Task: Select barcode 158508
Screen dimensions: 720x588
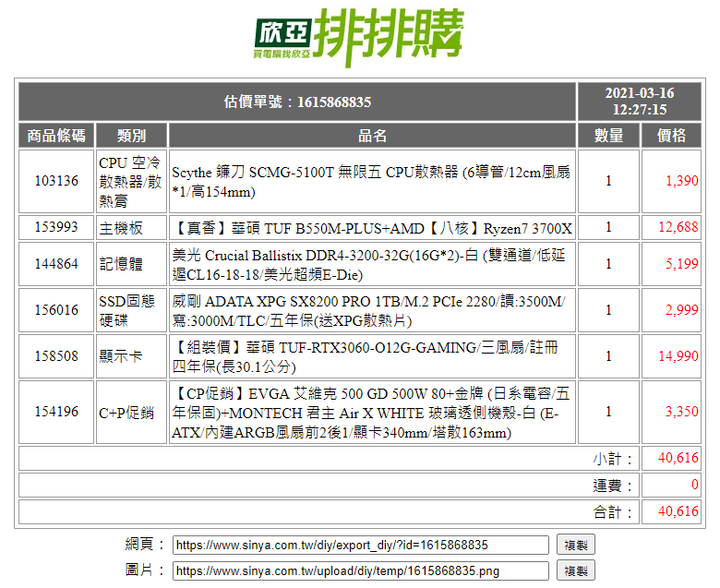Action: pyautogui.click(x=56, y=356)
